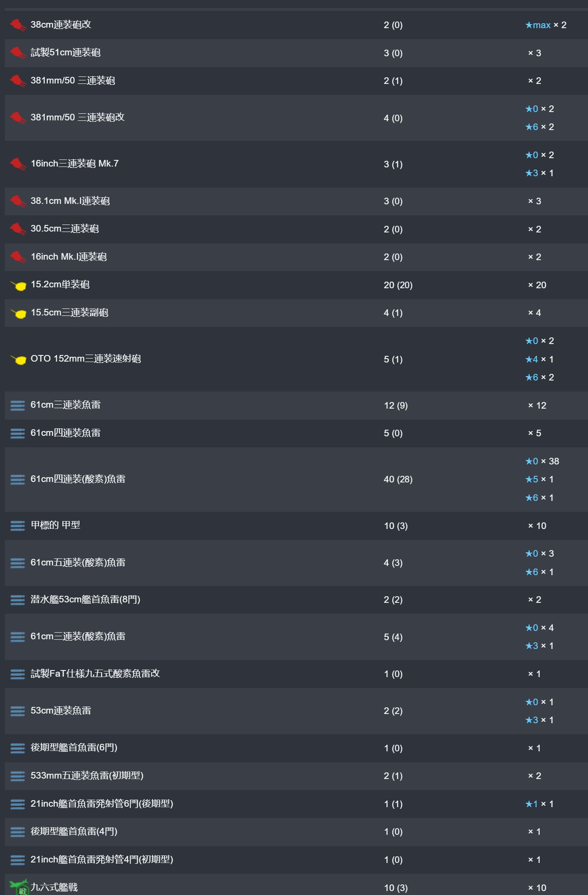Screen dimensions: 588x895
Task: Click the green fighter plane icon for 九六式艦戦
Action: pos(19,887)
